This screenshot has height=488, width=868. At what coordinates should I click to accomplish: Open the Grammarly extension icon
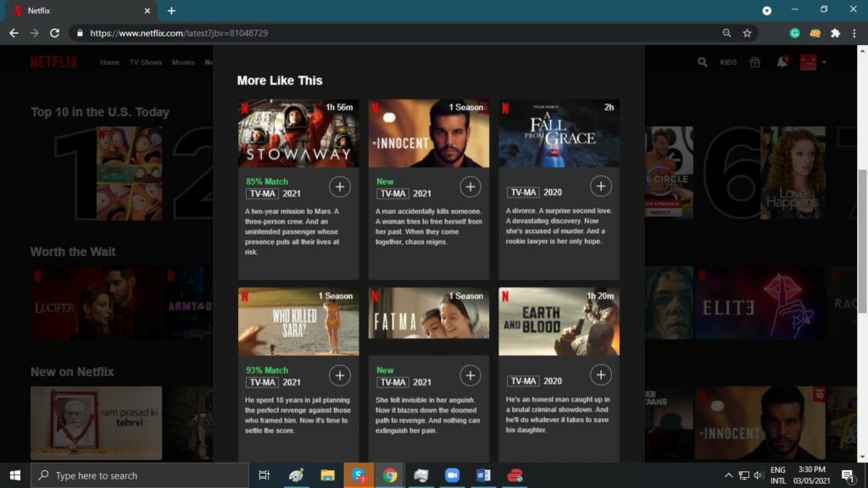pyautogui.click(x=794, y=33)
